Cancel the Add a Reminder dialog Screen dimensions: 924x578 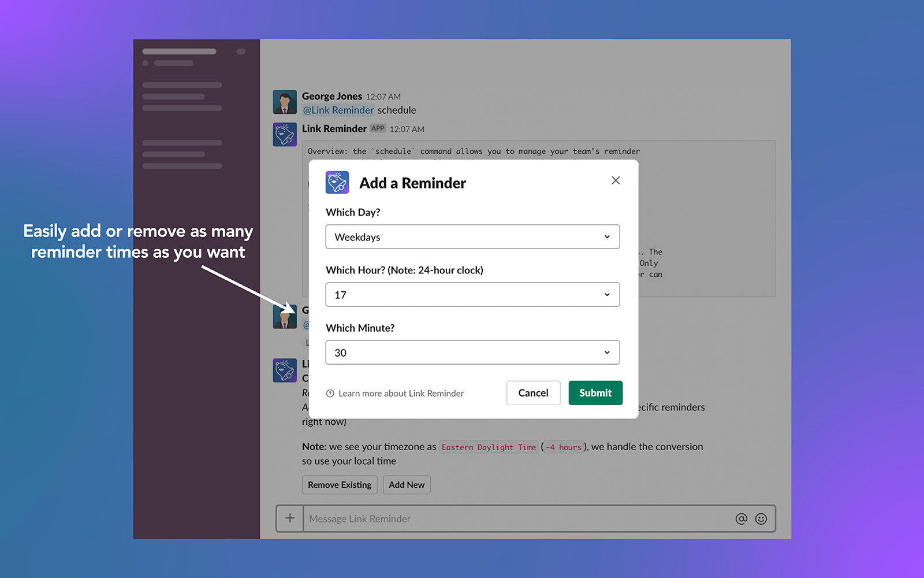[x=533, y=392]
